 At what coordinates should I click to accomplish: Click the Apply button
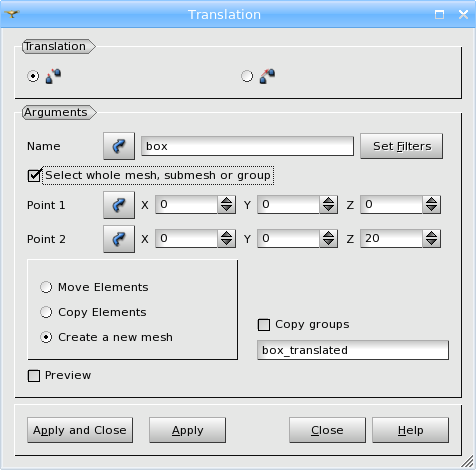(x=187, y=430)
